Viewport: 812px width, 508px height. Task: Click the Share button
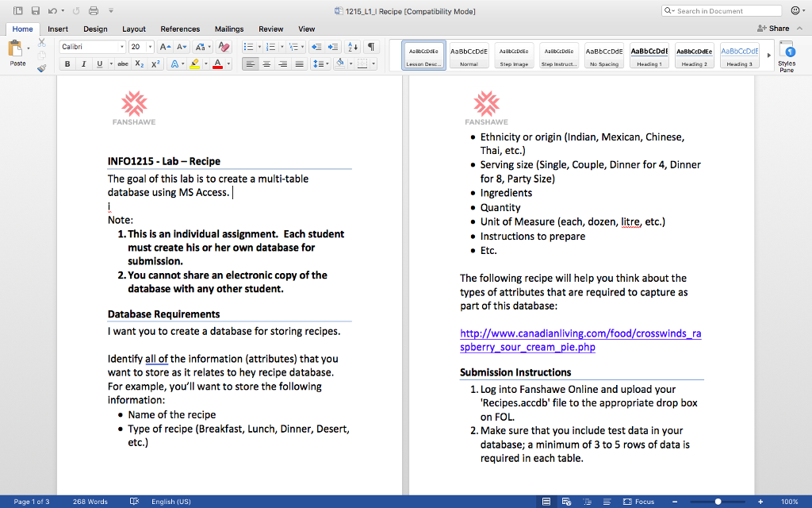pyautogui.click(x=773, y=29)
